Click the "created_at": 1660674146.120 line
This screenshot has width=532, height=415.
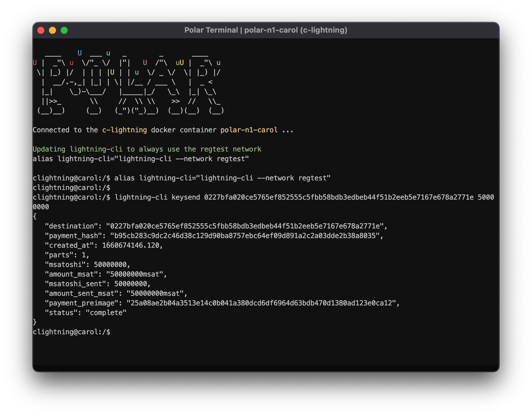[x=104, y=245]
